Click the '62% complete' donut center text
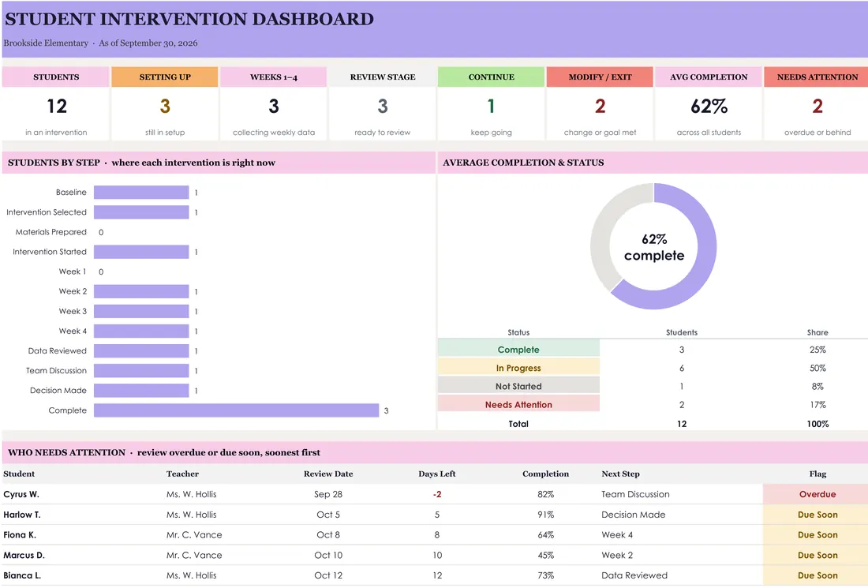 coord(654,247)
